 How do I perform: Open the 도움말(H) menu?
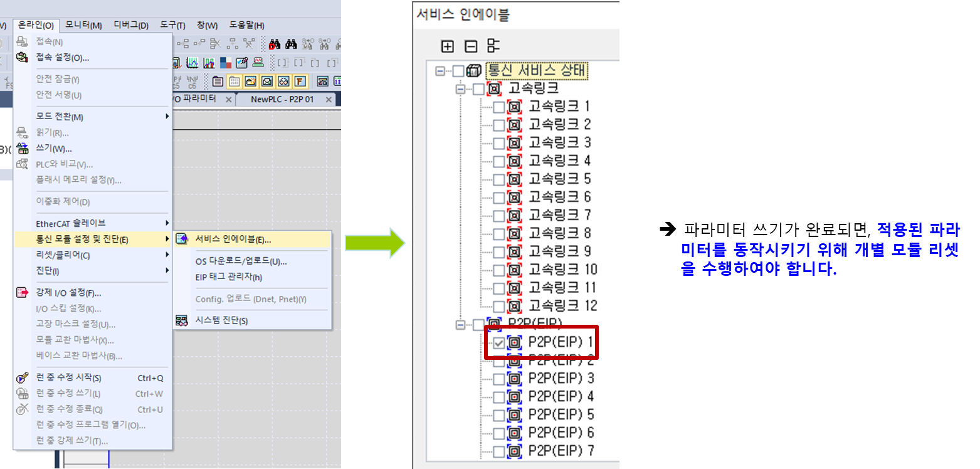[246, 25]
